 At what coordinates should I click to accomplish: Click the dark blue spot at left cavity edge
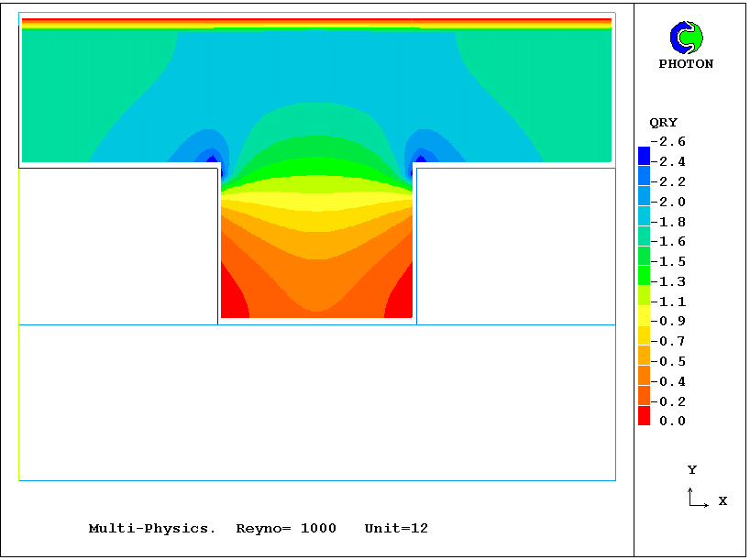point(213,161)
